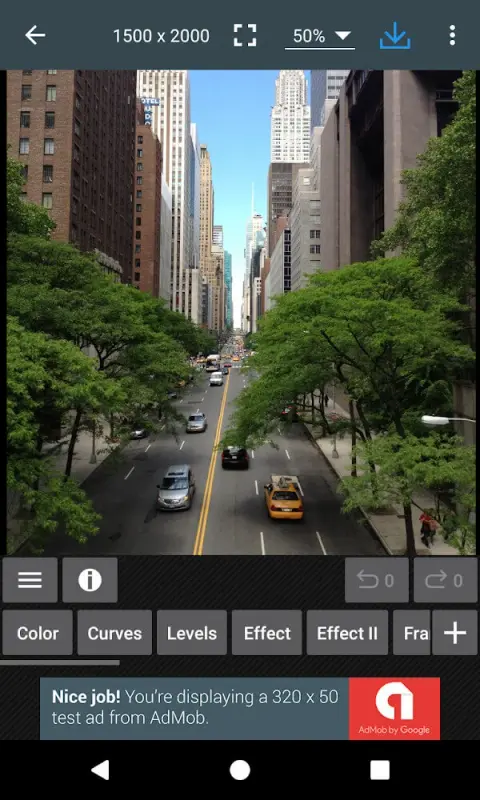Tap Android back navigation triangle

[100, 770]
